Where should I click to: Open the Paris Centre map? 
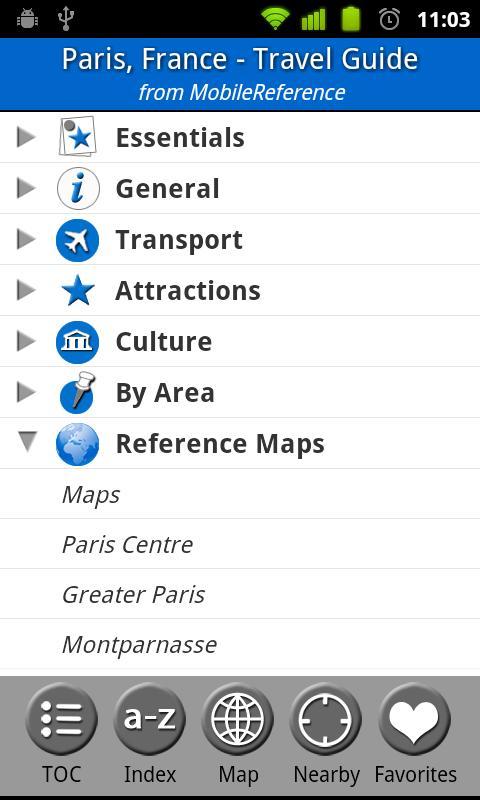(x=240, y=544)
